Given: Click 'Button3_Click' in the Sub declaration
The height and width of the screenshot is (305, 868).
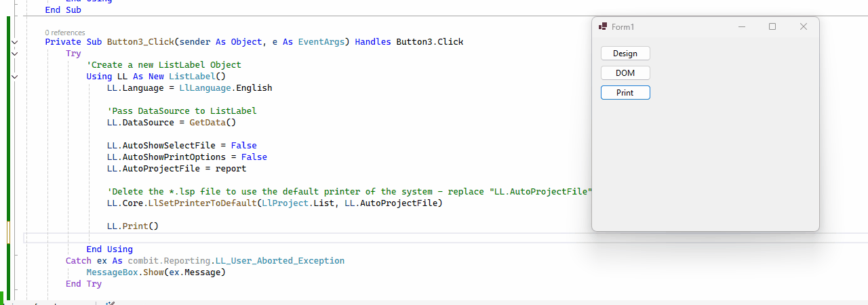Looking at the screenshot, I should click(140, 42).
